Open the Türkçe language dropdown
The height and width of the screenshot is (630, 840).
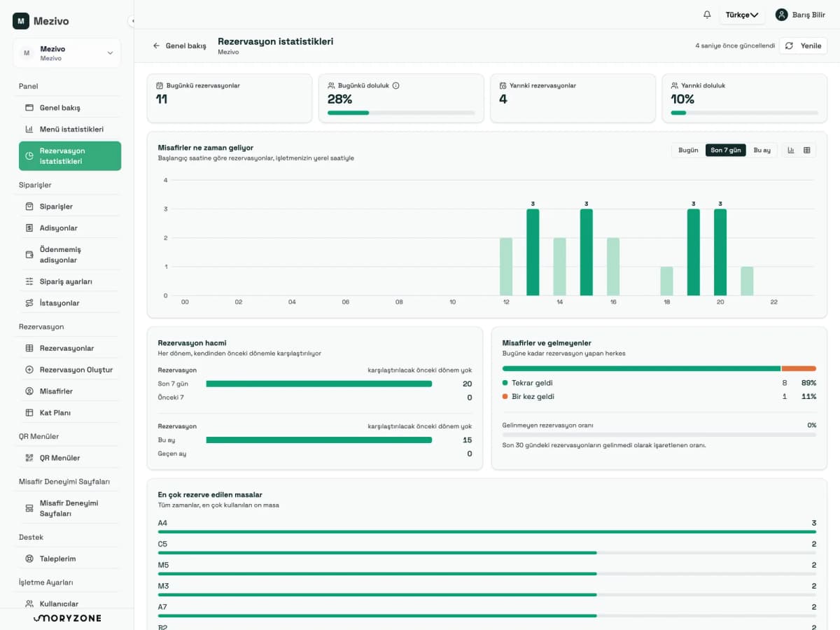[x=742, y=15]
